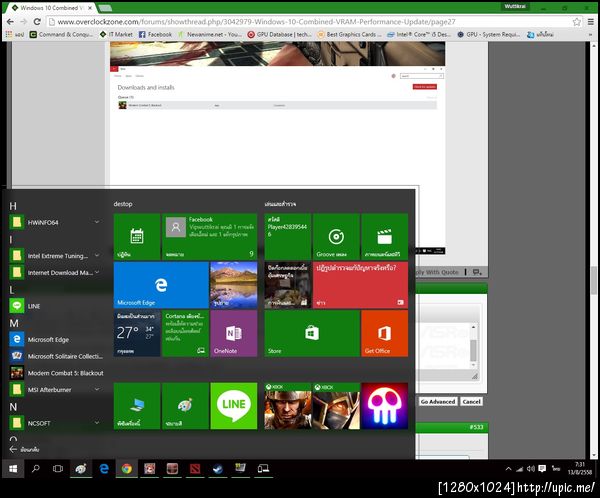
Task: Expand the HWiNFO64 folder
Action: click(x=55, y=222)
